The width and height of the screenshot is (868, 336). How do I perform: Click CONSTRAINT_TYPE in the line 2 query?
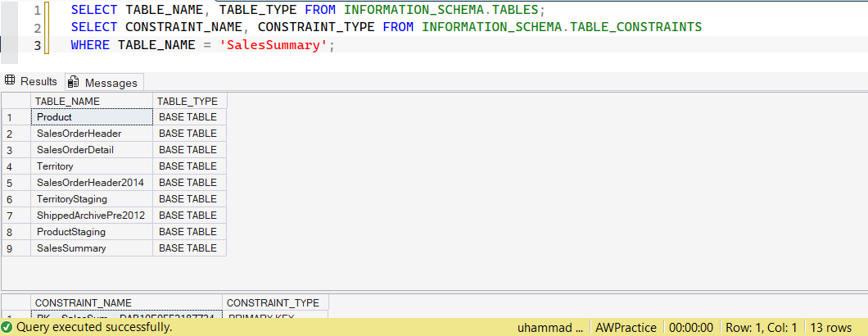point(316,27)
